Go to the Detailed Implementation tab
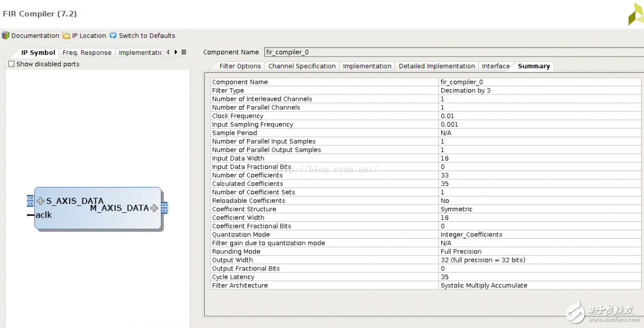 click(437, 66)
